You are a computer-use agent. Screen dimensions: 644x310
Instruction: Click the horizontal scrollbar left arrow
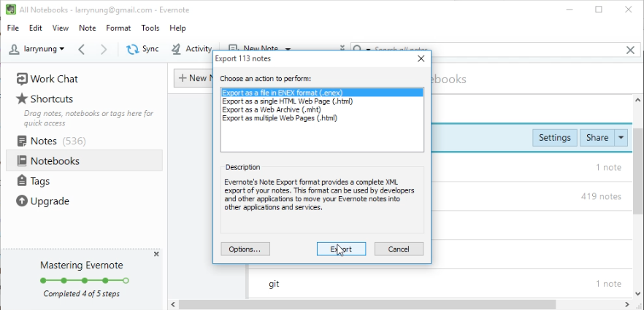pyautogui.click(x=173, y=304)
